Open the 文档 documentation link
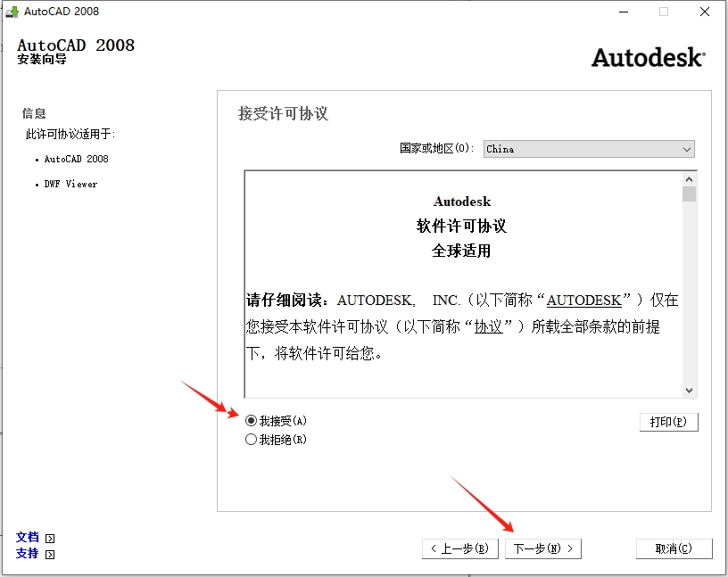Viewport: 728px width, 577px height. [x=26, y=537]
